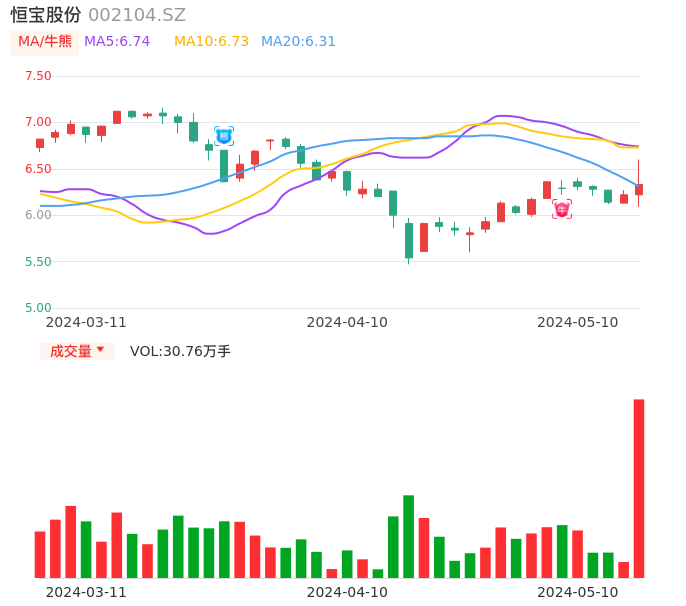686x606 pixels.
Task: Click the red arrow beside 成交量
Action: coord(100,350)
